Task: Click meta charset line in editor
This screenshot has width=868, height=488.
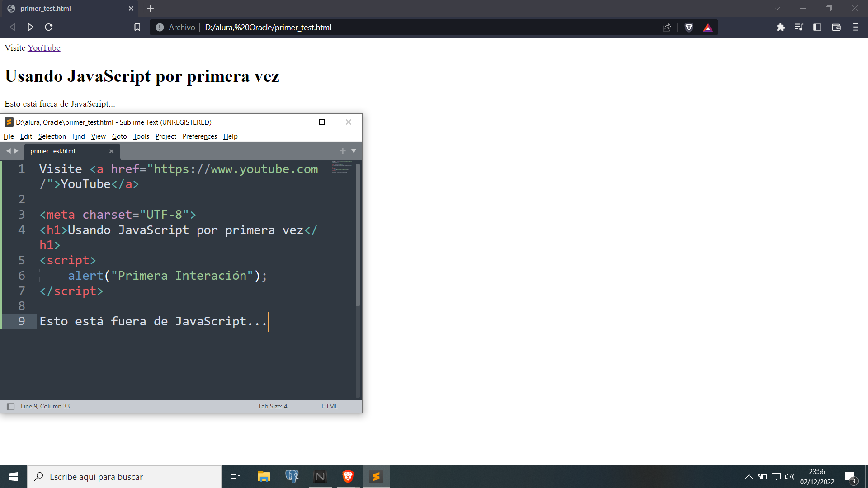Action: [118, 215]
